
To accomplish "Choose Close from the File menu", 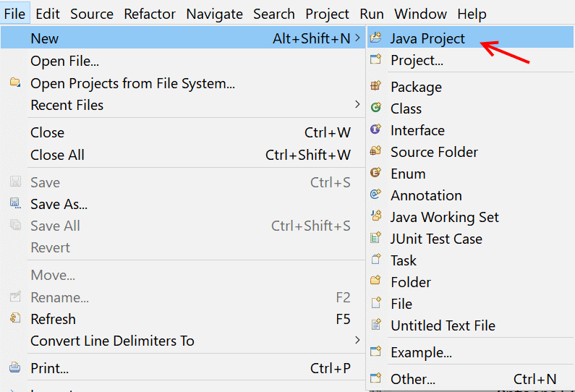I will point(183,132).
